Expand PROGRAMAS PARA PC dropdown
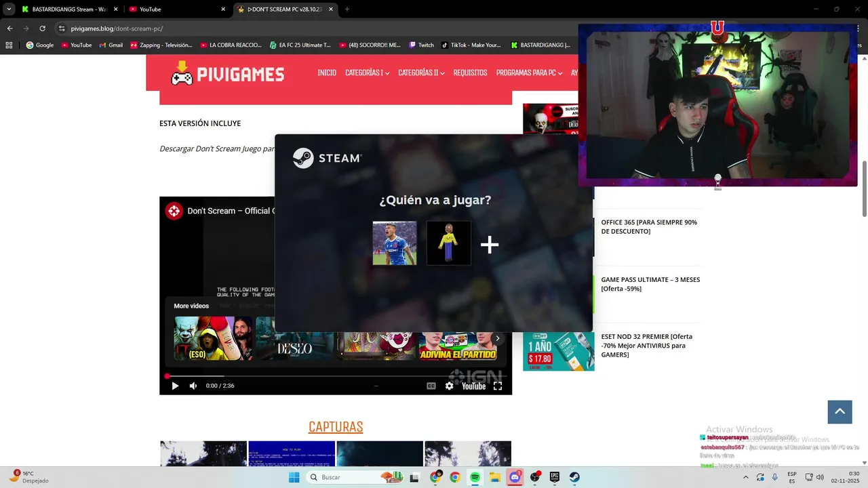 pyautogui.click(x=529, y=73)
